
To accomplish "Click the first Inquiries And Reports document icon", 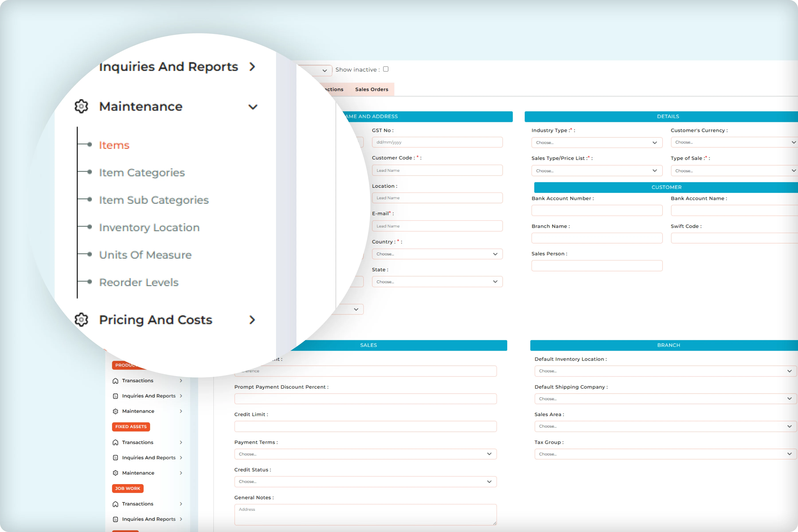I will [x=116, y=396].
